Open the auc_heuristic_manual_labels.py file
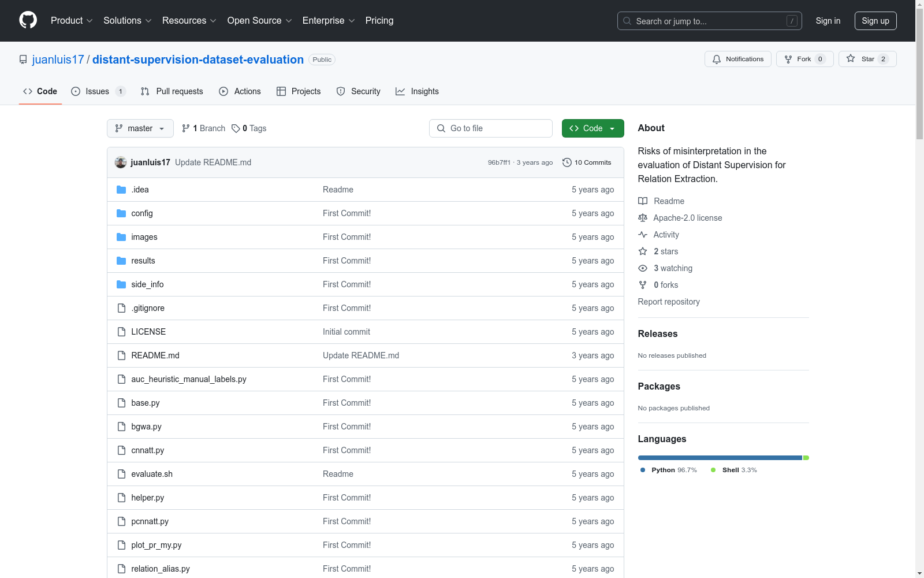924x578 pixels. [x=189, y=379]
